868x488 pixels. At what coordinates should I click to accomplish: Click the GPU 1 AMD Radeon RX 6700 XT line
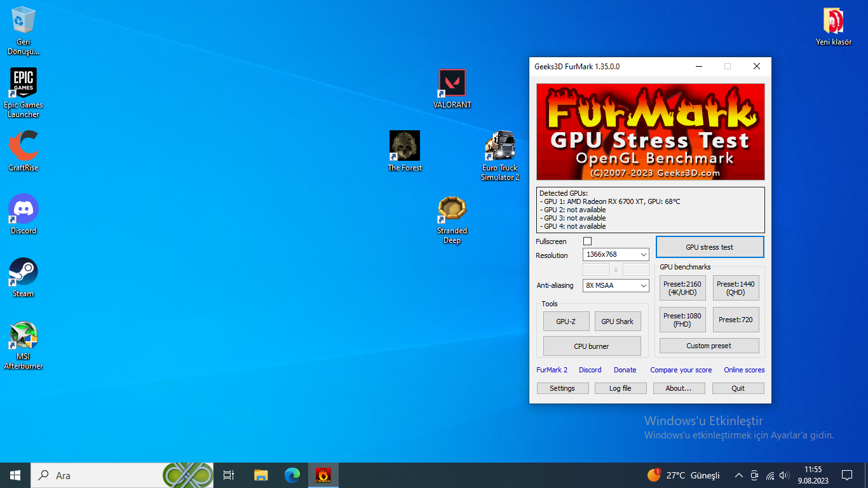610,201
